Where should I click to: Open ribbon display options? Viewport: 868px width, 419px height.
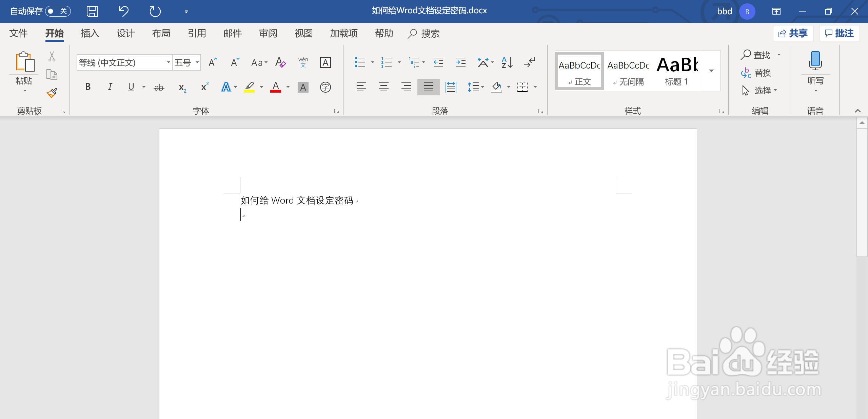pos(776,11)
